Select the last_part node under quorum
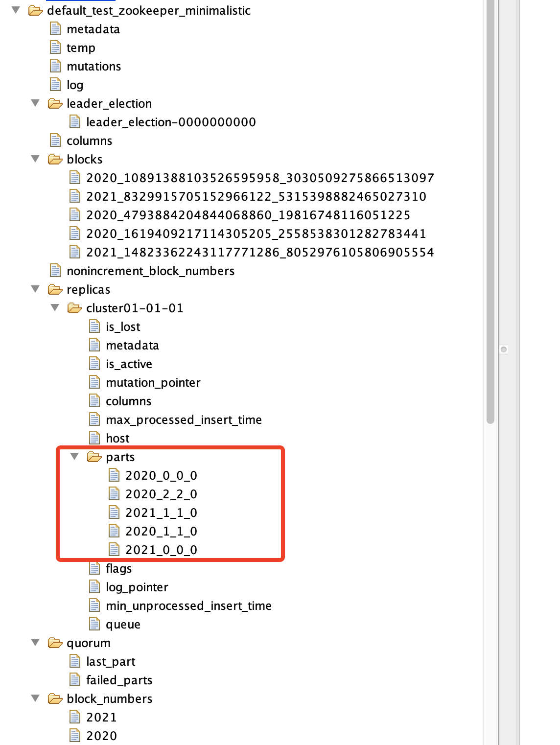Screen dimensions: 560x745 tap(111, 661)
